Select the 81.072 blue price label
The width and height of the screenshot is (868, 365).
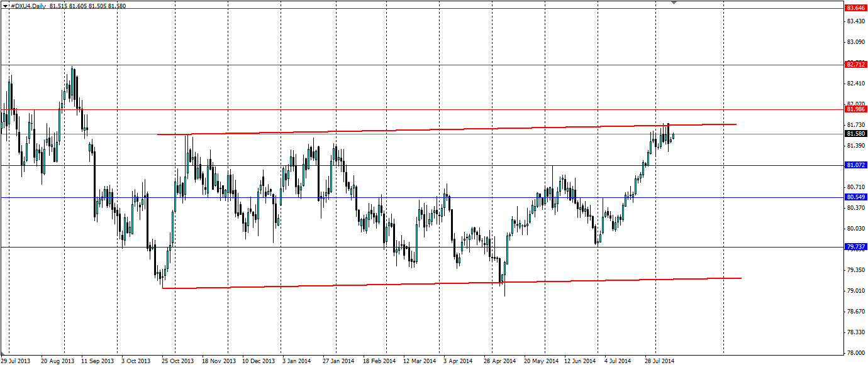pyautogui.click(x=855, y=165)
